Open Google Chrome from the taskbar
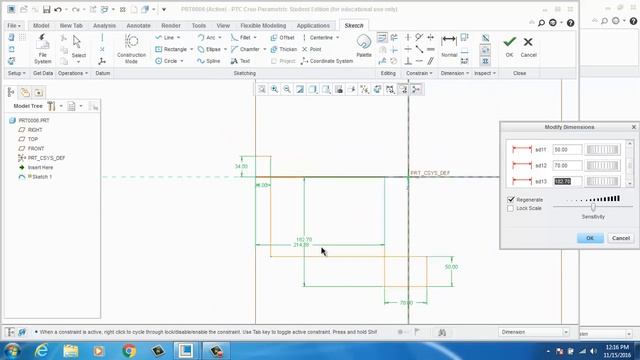The width and height of the screenshot is (640, 360). 129,351
